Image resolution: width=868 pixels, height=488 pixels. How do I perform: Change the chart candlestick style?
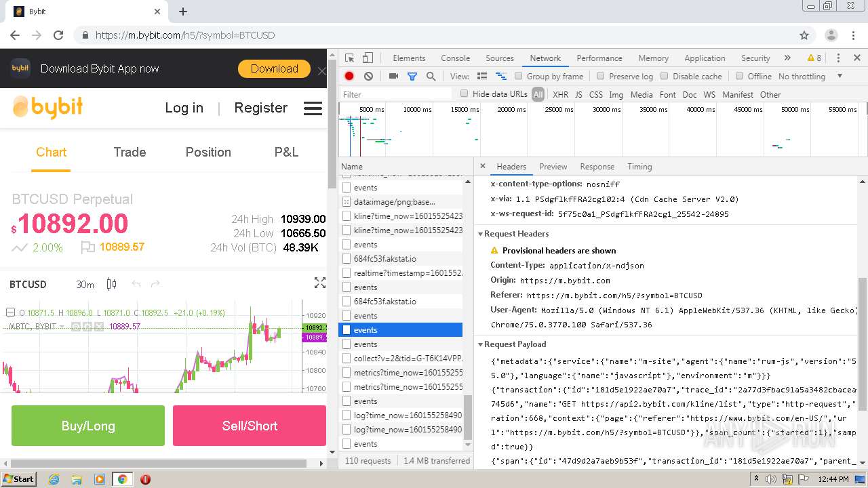click(x=112, y=284)
